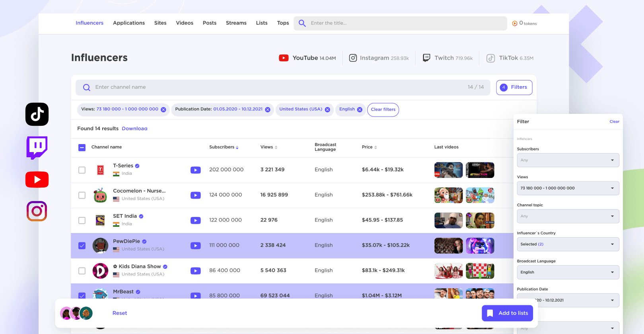The image size is (644, 334).
Task: Click the SET India channel avatar
Action: [101, 220]
